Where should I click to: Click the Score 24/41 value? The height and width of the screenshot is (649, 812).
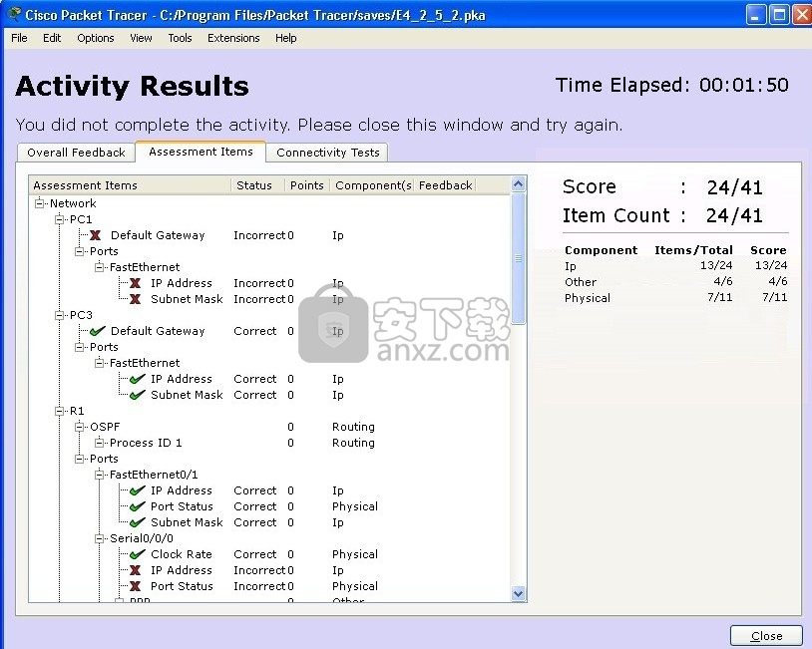click(x=734, y=187)
